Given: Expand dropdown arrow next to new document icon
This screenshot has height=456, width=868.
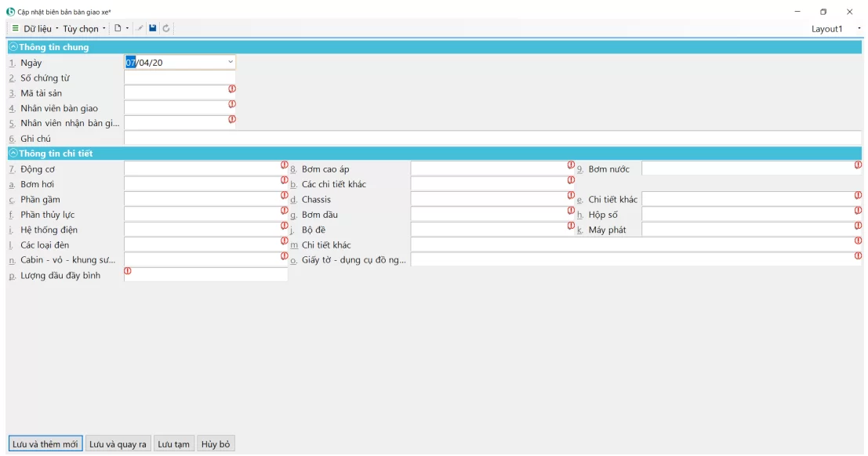Looking at the screenshot, I should point(128,29).
